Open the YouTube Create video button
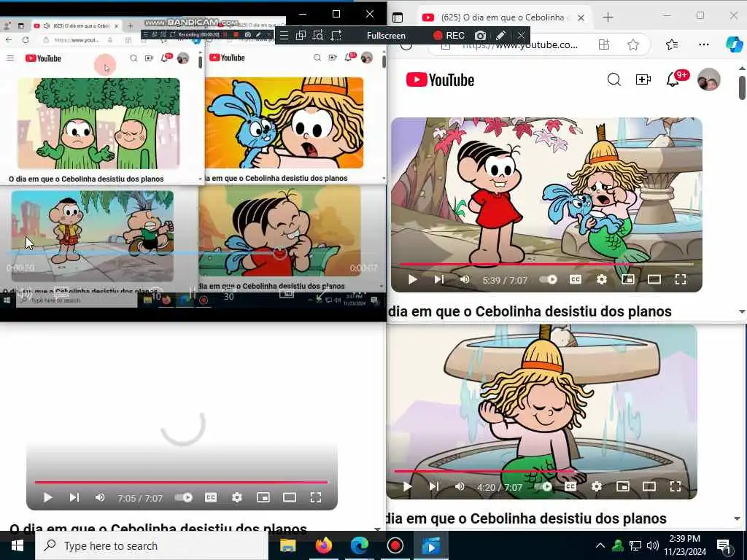The image size is (747, 560). (643, 79)
